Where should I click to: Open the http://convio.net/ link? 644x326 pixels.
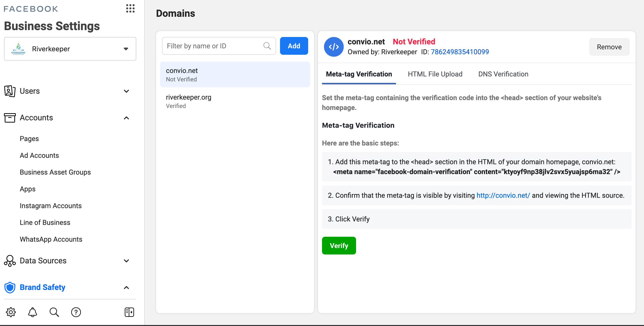503,196
